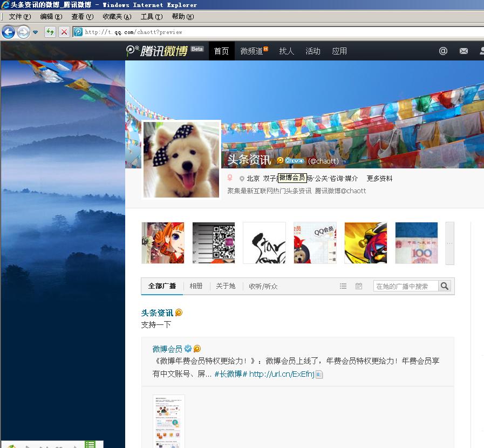Screen dimensions: 484x448
Task: Click the 头条资讯 profile name heading
Action: 249,160
